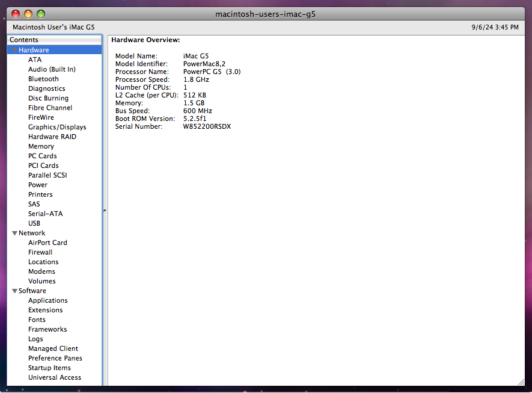Show Memory details from sidebar
Screen dimensions: 532x393
[41, 146]
